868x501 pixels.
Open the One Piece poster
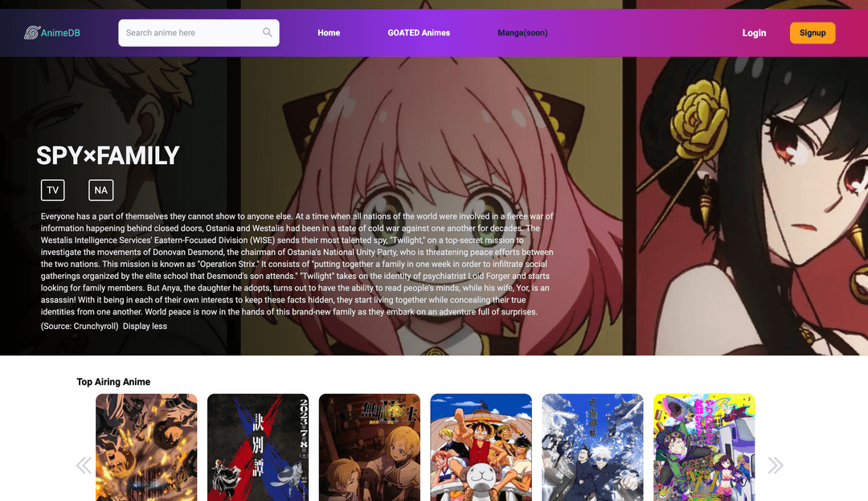(481, 447)
